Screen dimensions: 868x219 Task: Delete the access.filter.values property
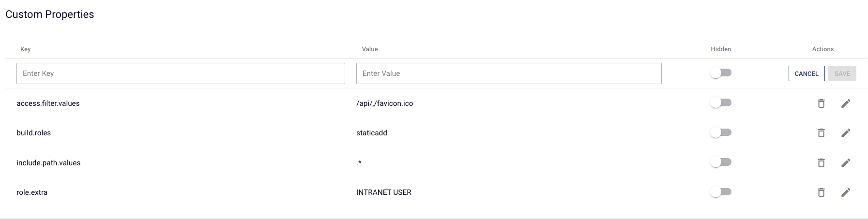pos(821,103)
